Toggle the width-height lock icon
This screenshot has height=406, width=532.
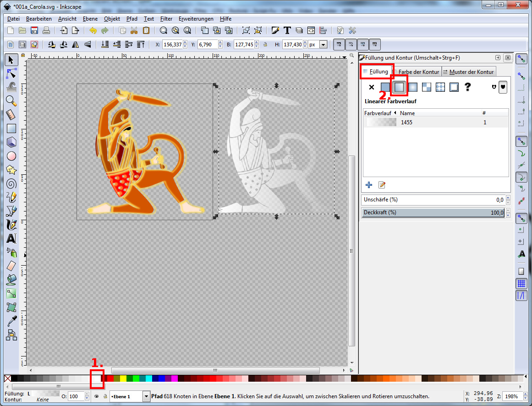click(x=265, y=45)
